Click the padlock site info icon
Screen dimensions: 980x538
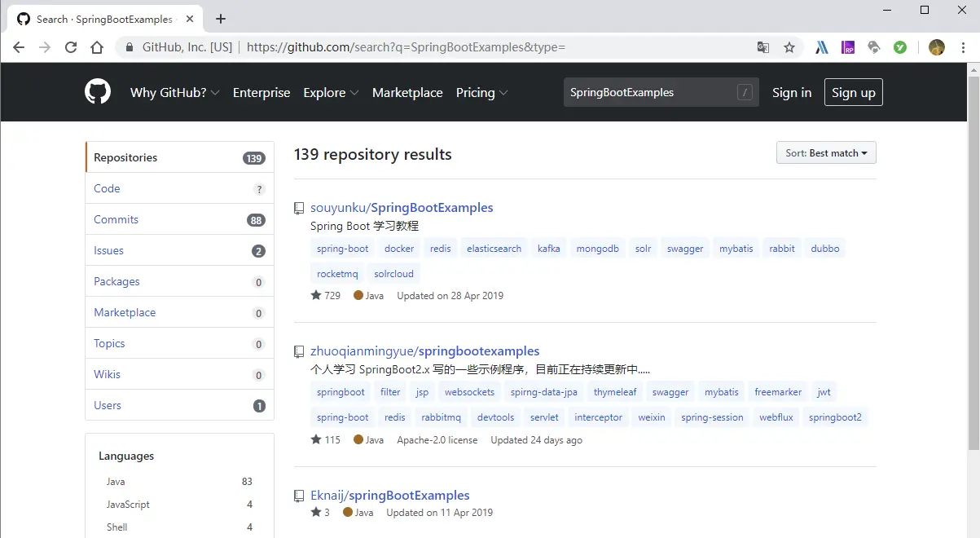pyautogui.click(x=130, y=47)
